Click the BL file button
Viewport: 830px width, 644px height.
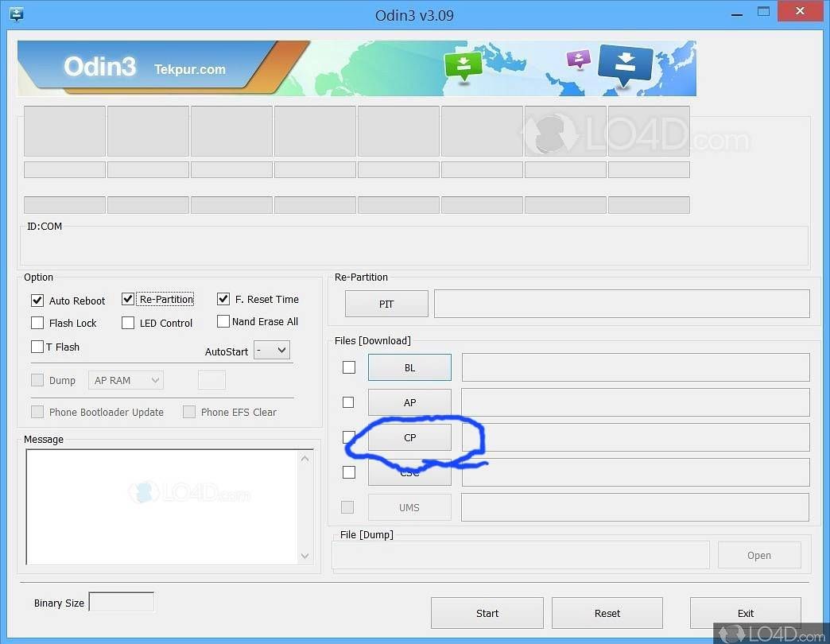(409, 367)
